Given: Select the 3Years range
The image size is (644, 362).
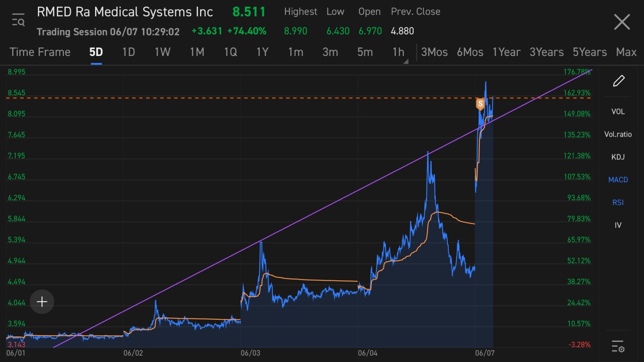Looking at the screenshot, I should (x=547, y=52).
